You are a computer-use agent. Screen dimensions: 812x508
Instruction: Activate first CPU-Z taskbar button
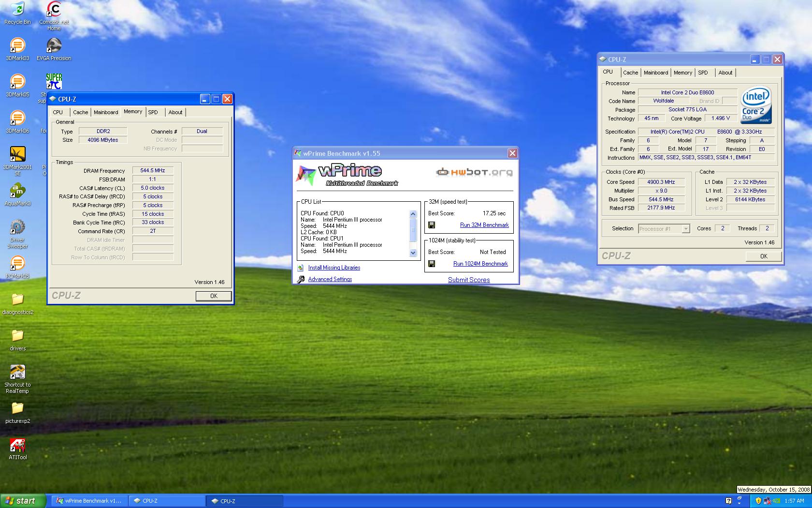pos(167,501)
